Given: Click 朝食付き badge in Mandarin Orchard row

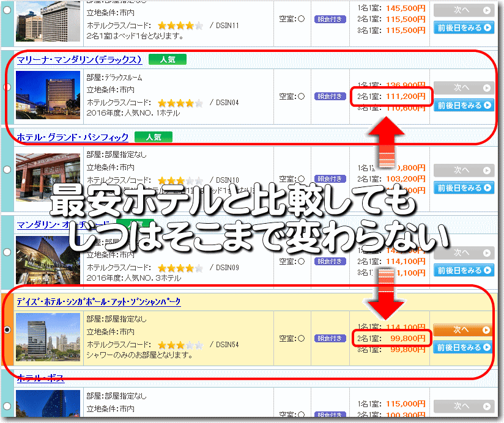Looking at the screenshot, I should coord(330,262).
